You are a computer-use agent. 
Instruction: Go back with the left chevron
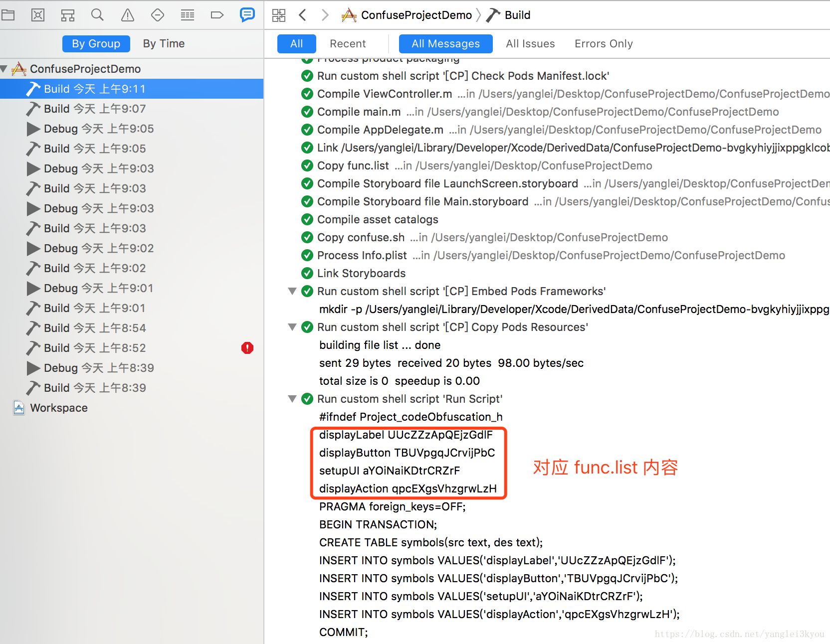[x=302, y=15]
